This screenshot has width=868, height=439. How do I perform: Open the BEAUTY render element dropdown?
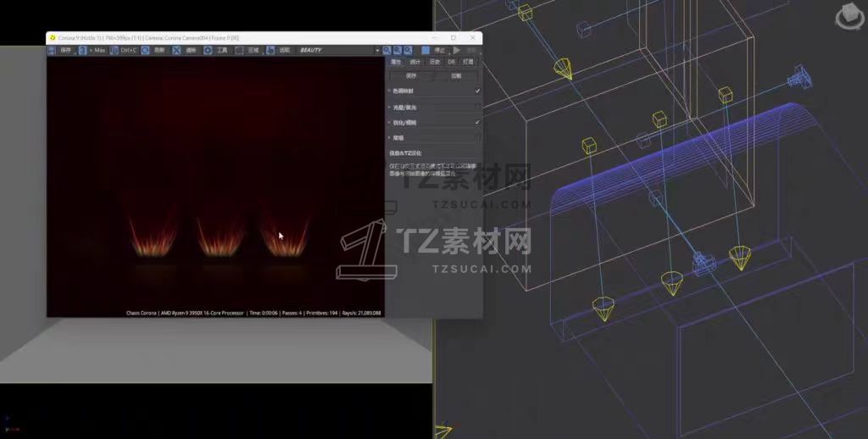[x=339, y=50]
